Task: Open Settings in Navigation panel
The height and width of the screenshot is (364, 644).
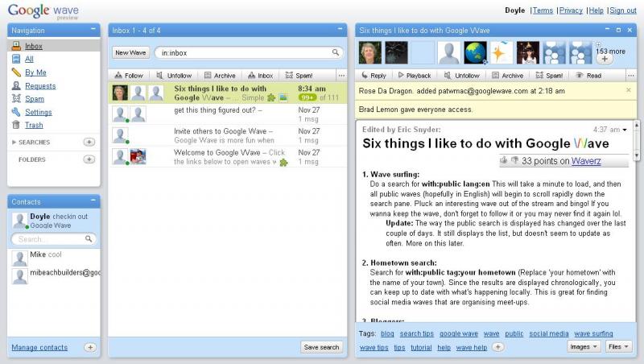Action: [x=38, y=112]
